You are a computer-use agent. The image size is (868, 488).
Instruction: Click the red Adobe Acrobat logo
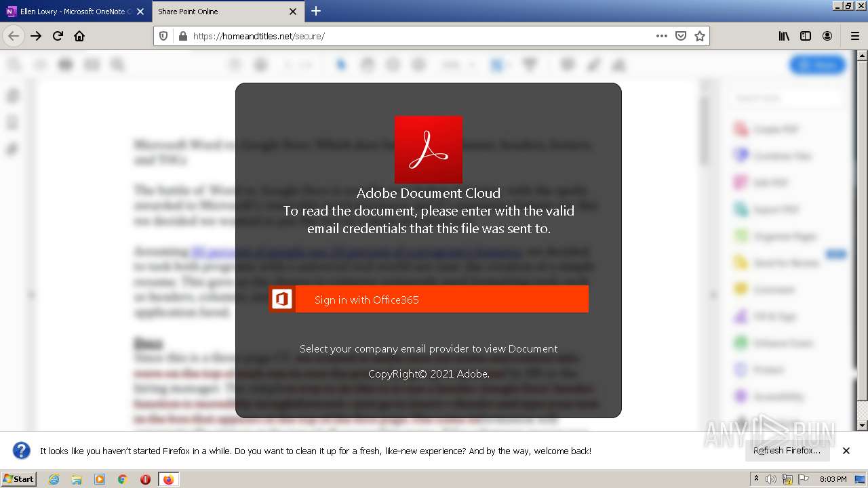coord(429,150)
